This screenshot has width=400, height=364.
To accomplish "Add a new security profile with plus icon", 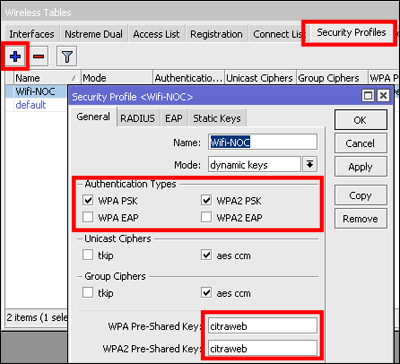I will 15,56.
